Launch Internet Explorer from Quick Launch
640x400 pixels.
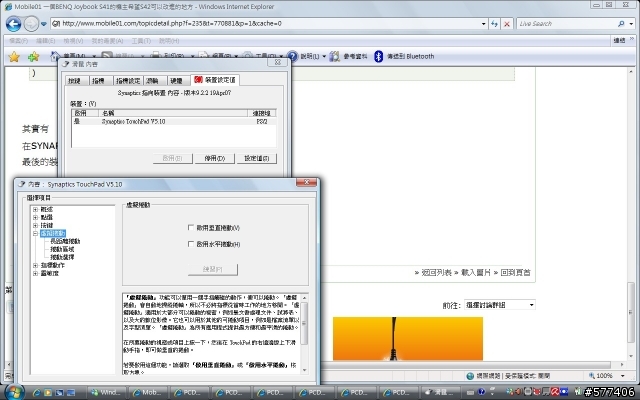[36, 393]
